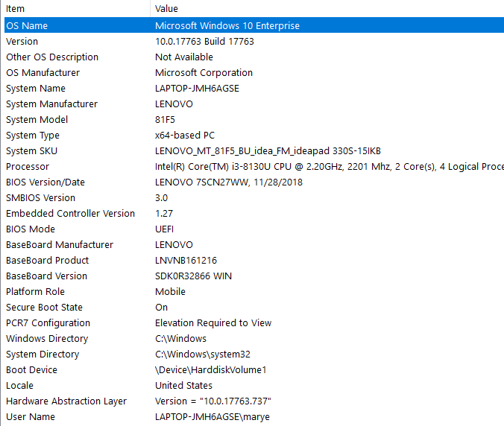504x426 pixels.
Task: Click the value x64-based PC
Action: point(184,135)
